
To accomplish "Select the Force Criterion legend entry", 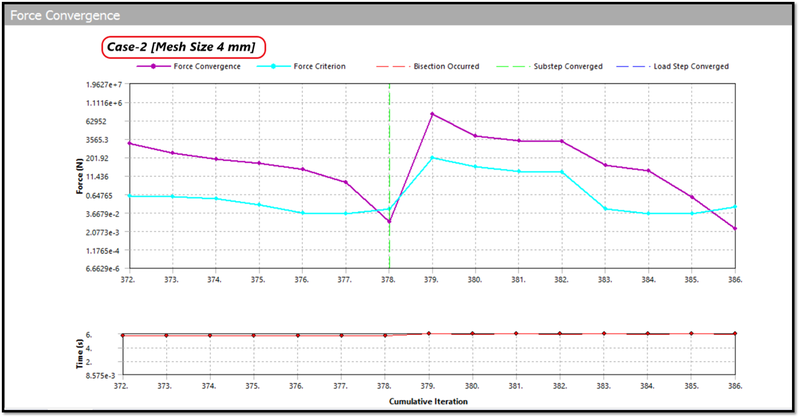I will tap(301, 66).
